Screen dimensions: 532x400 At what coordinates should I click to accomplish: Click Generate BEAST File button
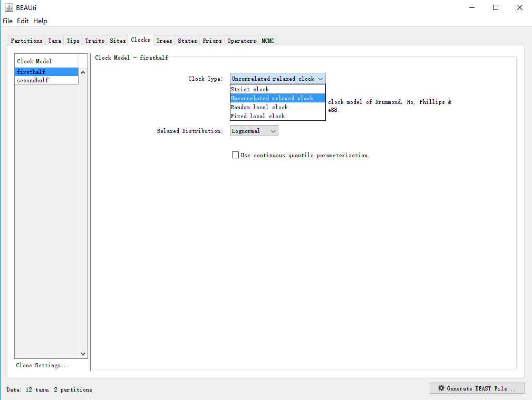[x=477, y=388]
